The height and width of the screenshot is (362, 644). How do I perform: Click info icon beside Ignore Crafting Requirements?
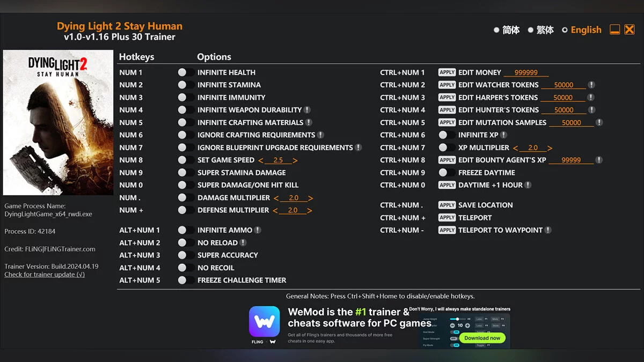pos(320,135)
